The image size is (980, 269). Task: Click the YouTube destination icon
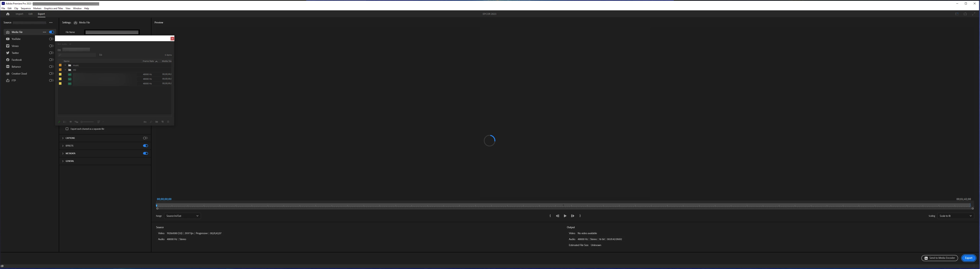coord(8,39)
